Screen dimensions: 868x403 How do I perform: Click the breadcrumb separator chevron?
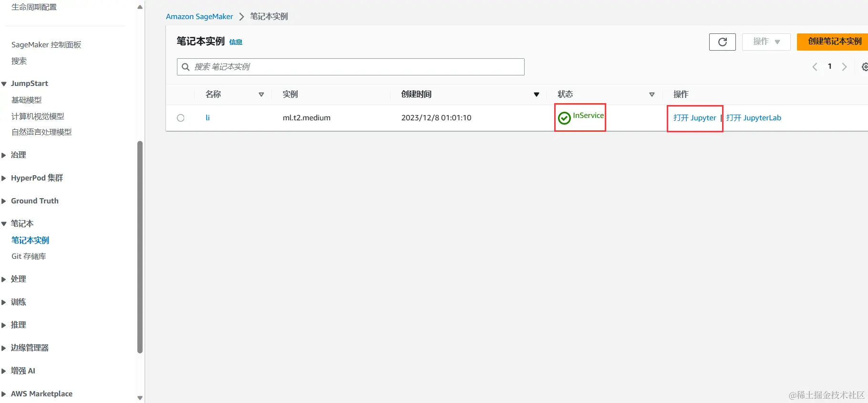coord(241,17)
